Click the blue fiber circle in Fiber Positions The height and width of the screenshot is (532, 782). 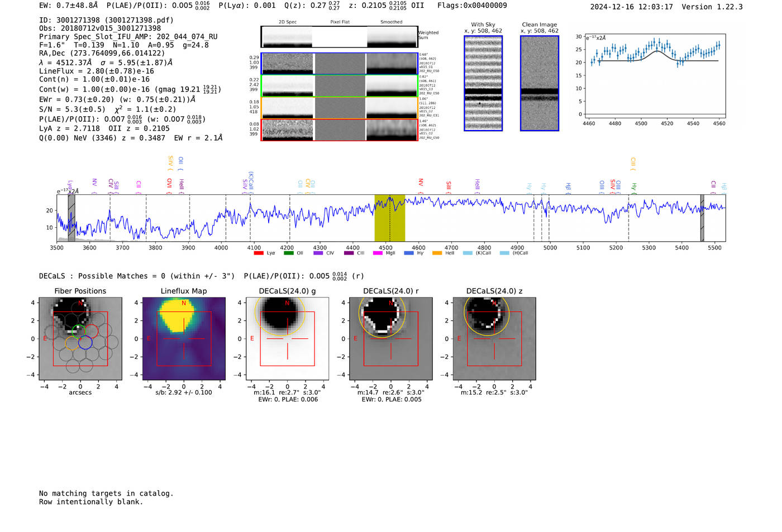85,343
